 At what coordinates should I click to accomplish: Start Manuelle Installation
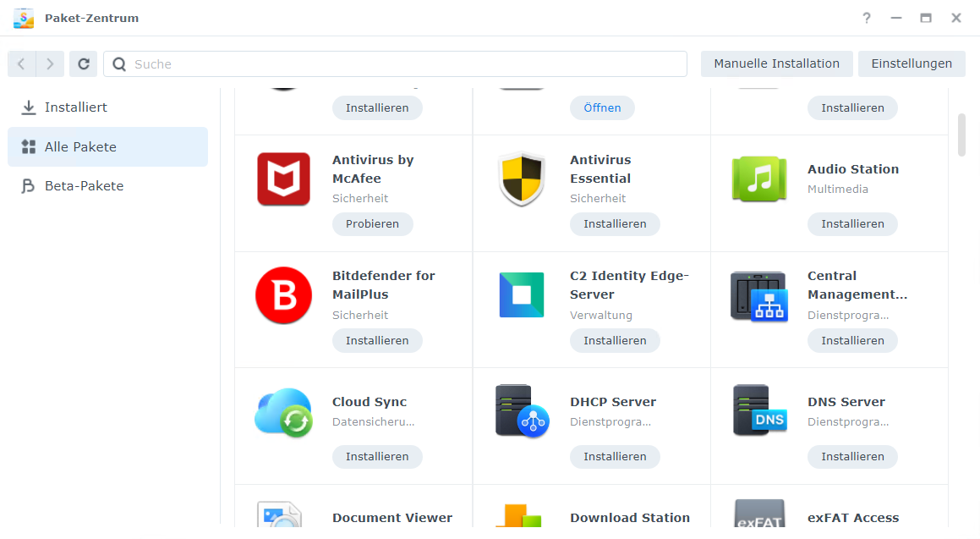click(775, 63)
